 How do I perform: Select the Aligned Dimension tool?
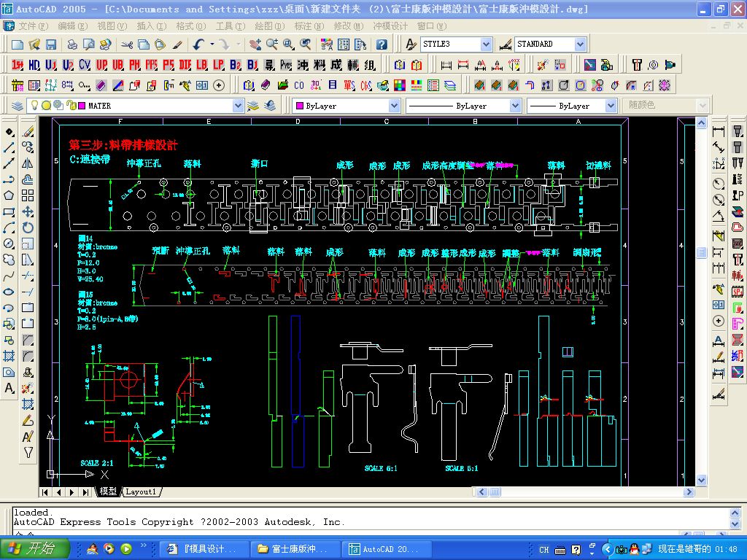(x=719, y=147)
